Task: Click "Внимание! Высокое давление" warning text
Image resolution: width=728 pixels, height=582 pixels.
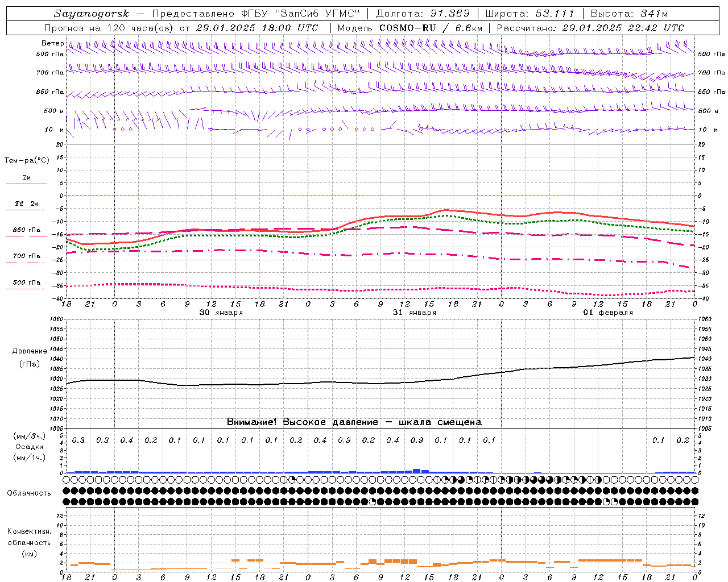Action: [302, 422]
